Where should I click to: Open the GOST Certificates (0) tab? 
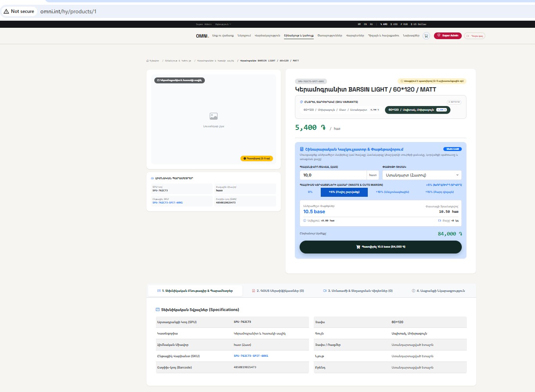click(278, 291)
